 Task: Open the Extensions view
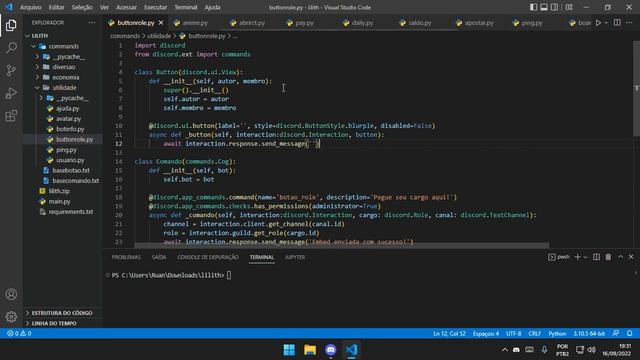(11, 116)
